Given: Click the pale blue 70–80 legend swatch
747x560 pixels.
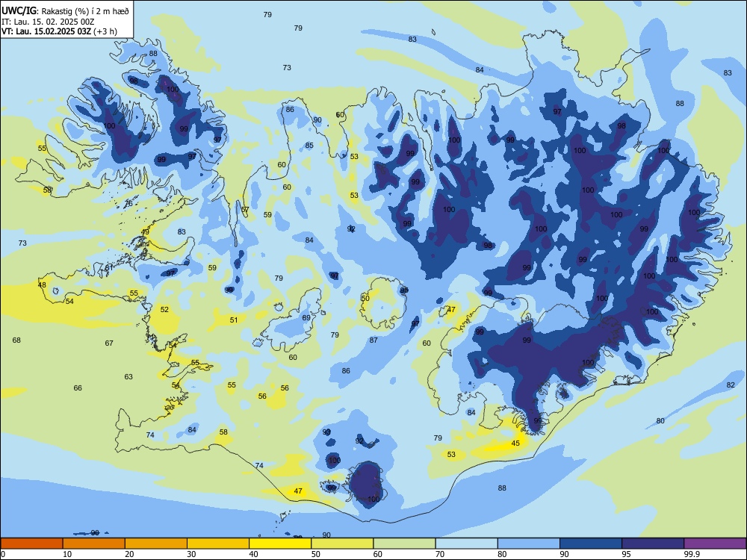Looking at the screenshot, I should click(466, 544).
